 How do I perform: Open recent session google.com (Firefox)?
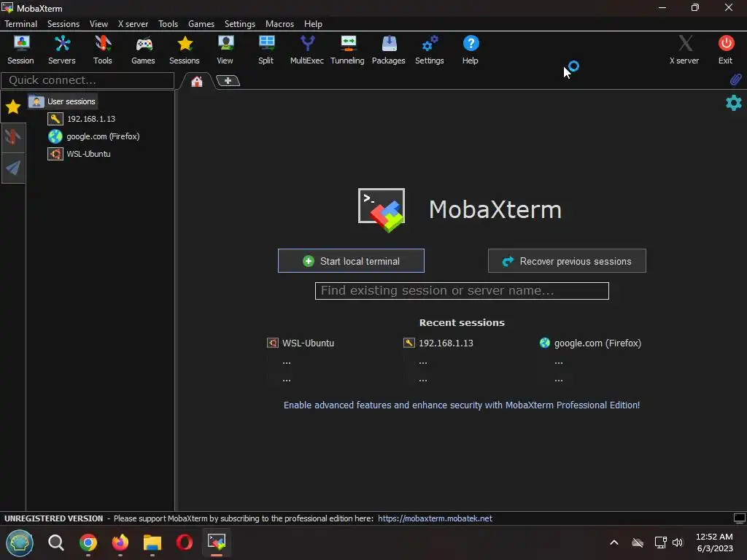pyautogui.click(x=590, y=343)
